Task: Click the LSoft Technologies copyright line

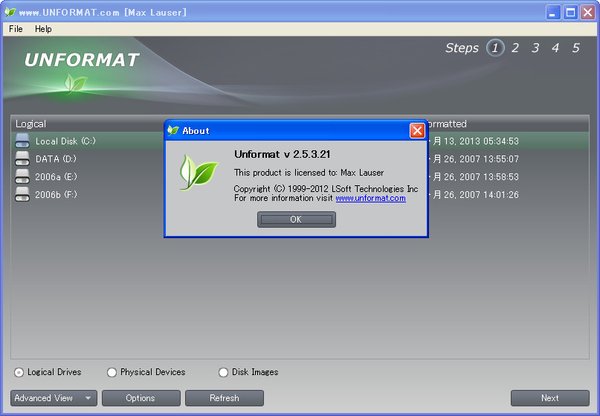Action: [326, 189]
